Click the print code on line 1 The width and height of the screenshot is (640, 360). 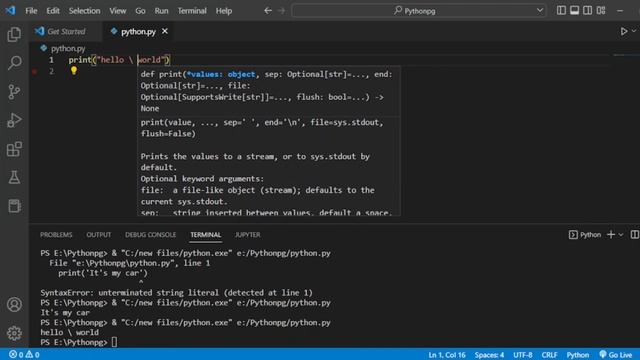119,60
